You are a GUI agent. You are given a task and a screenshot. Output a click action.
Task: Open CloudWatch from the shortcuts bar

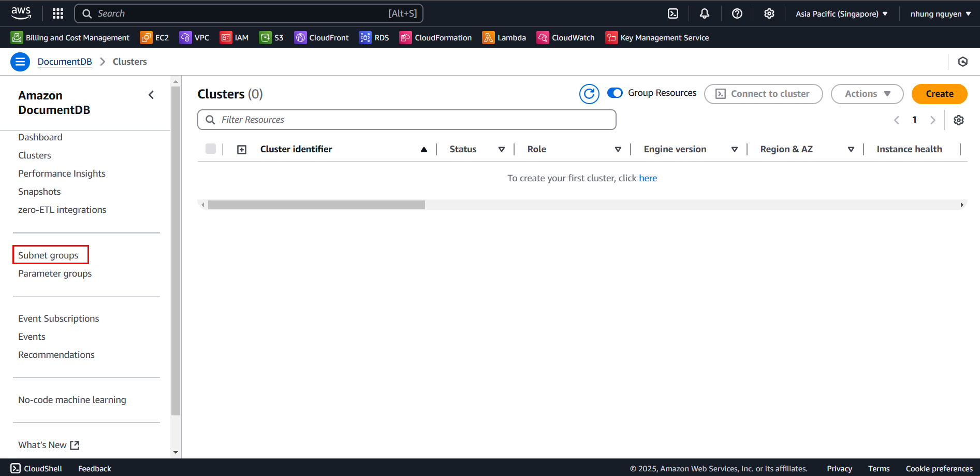(565, 37)
